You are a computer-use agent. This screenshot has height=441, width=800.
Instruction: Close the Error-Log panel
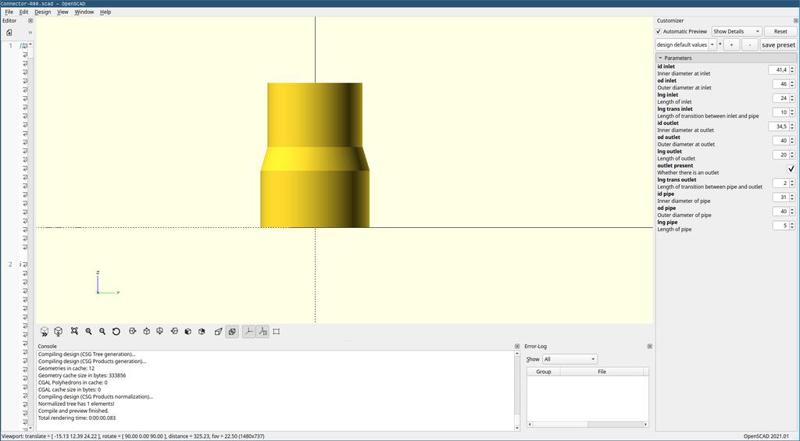(649, 346)
